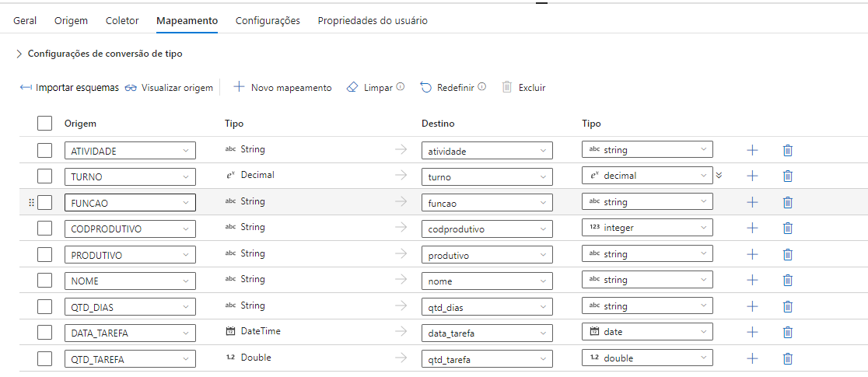
Task: Open Propriedades do usuário tab
Action: pyautogui.click(x=373, y=20)
